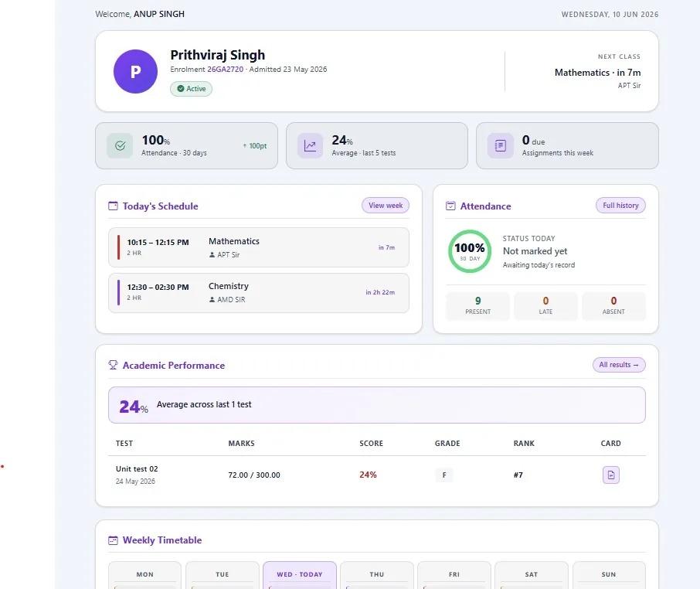
Task: Select the FRI tab in Weekly Timetable
Action: (x=454, y=575)
